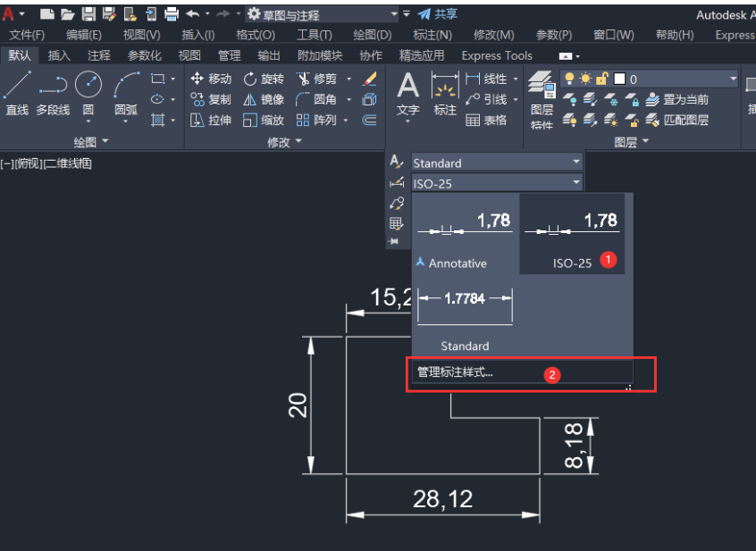Image resolution: width=756 pixels, height=551 pixels.
Task: Click the dimension style icon beside ISO-25
Action: [397, 182]
